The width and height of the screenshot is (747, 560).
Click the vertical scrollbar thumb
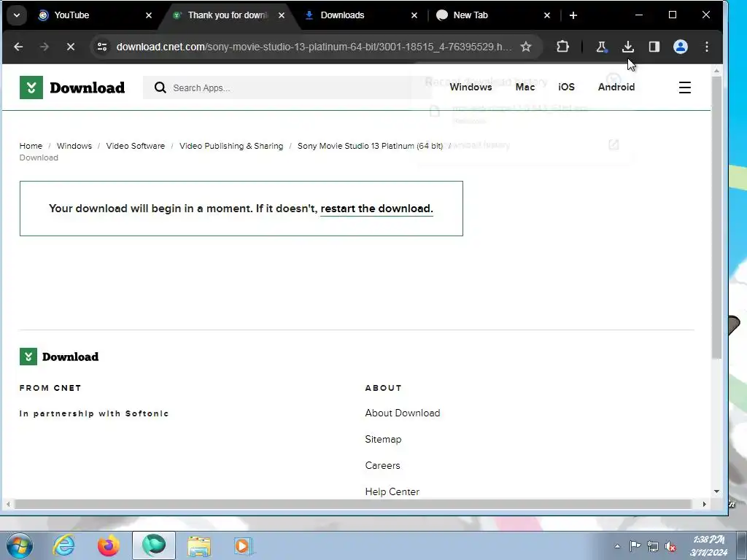click(716, 217)
